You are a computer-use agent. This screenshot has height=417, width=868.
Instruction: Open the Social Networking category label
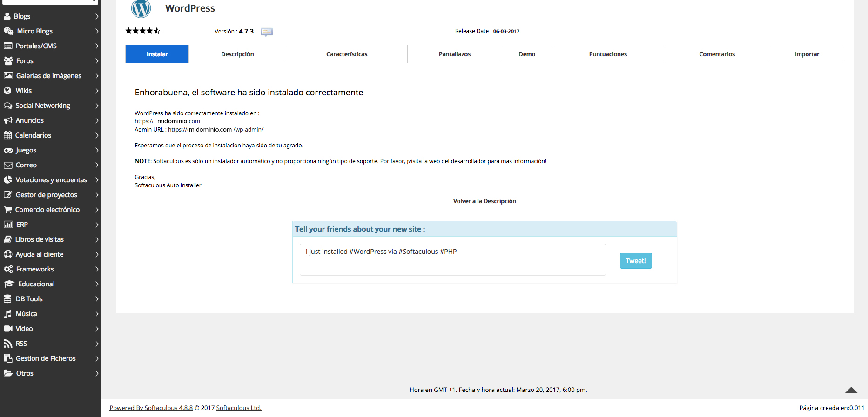click(x=43, y=106)
